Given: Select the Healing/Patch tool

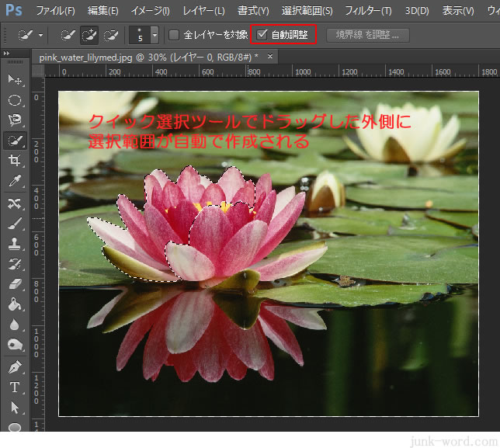Looking at the screenshot, I should [15, 203].
